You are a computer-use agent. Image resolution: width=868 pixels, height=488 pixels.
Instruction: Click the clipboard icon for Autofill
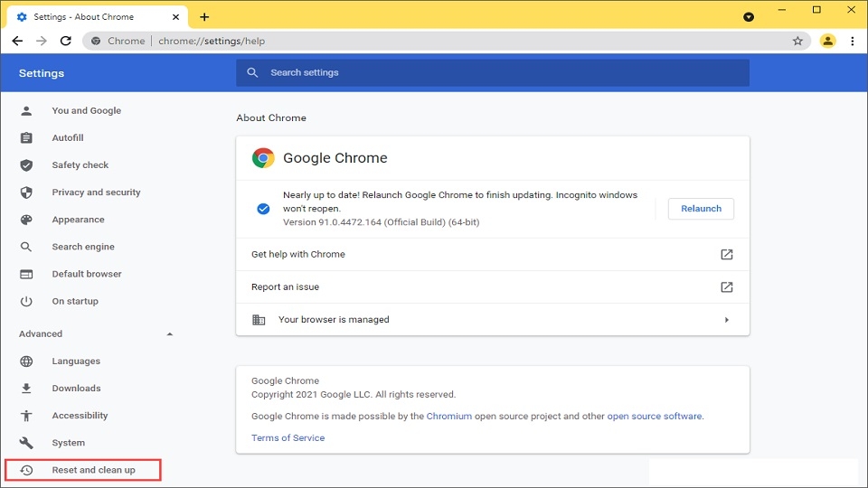coord(26,137)
